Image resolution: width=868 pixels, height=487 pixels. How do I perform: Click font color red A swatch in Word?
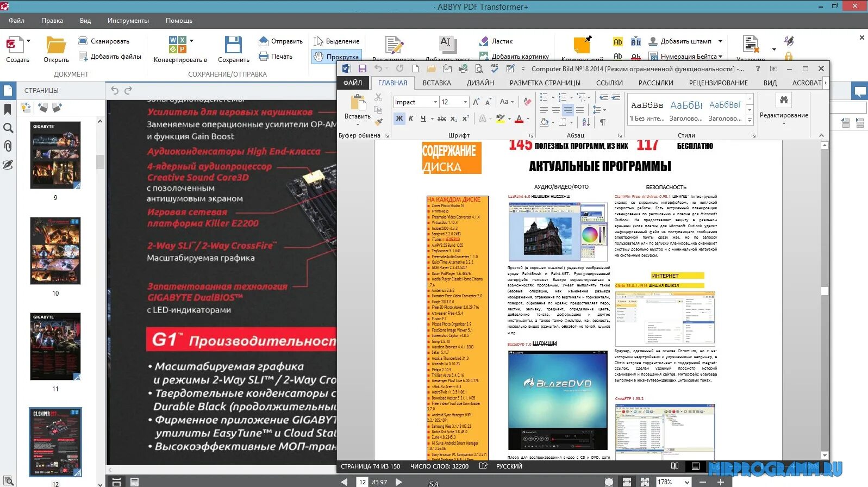coord(519,118)
